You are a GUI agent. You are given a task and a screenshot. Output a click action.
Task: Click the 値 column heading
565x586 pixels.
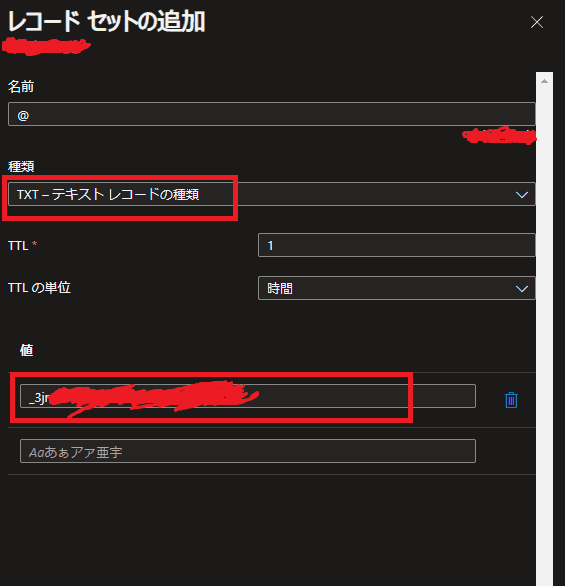[x=26, y=350]
